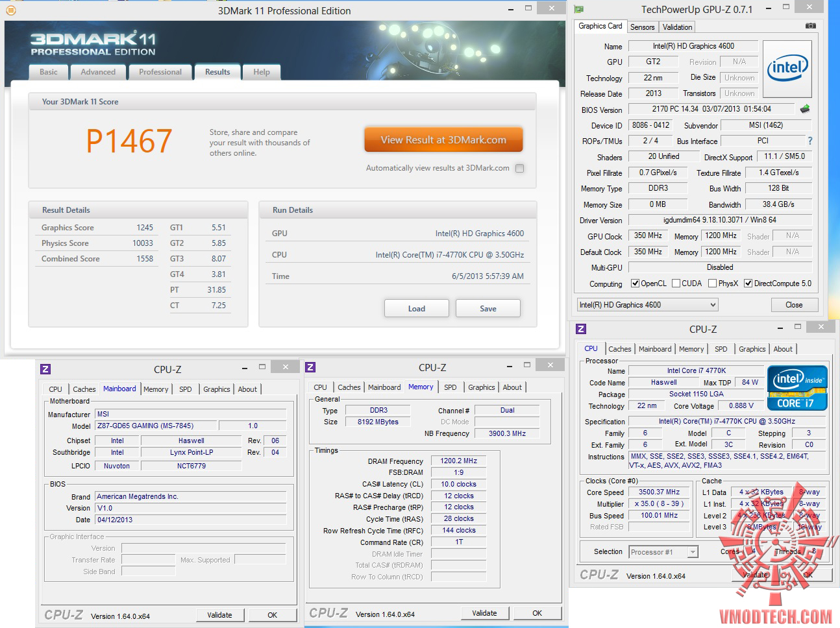Click the Combined Score value 1558
The image size is (840, 628).
coord(145,259)
